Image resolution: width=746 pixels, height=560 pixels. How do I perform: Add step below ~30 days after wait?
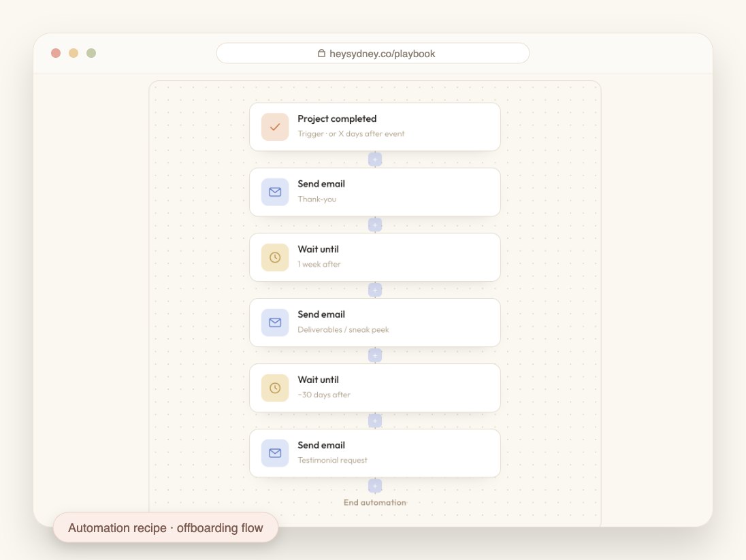pyautogui.click(x=375, y=421)
